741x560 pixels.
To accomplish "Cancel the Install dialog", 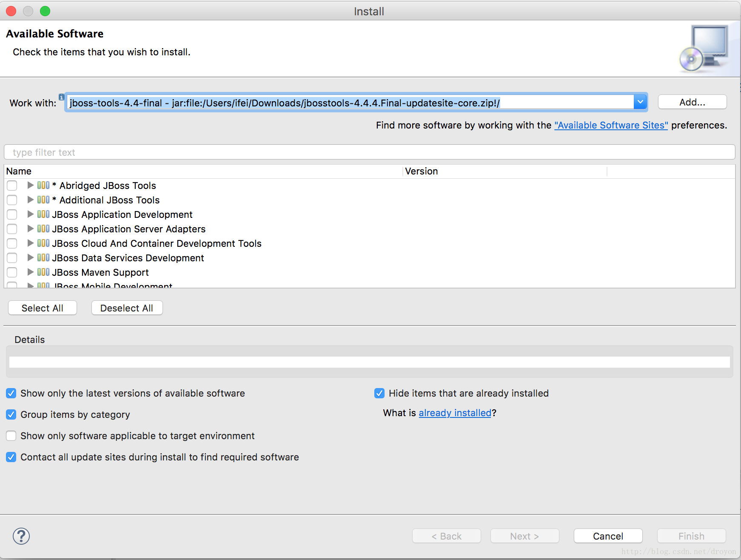I will coord(608,536).
